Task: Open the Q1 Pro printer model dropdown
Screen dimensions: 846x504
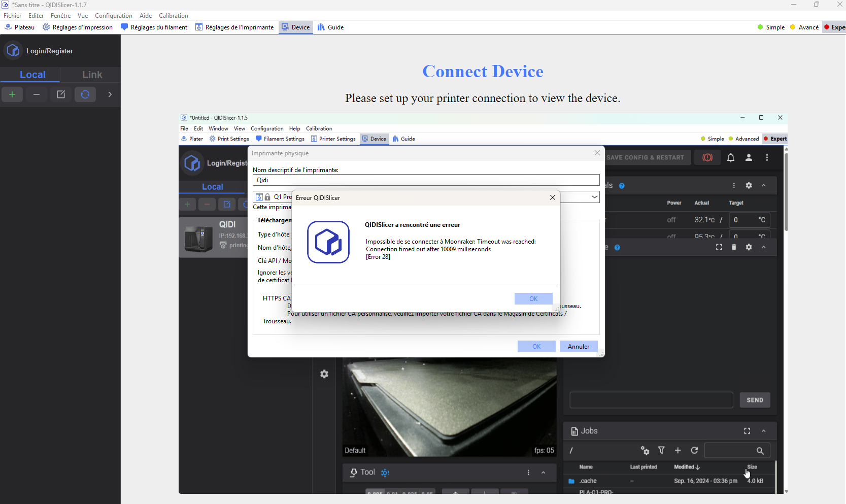Action: (x=594, y=197)
